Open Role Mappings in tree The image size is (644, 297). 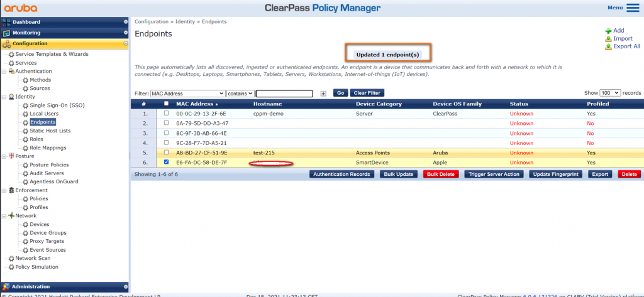pyautogui.click(x=48, y=148)
